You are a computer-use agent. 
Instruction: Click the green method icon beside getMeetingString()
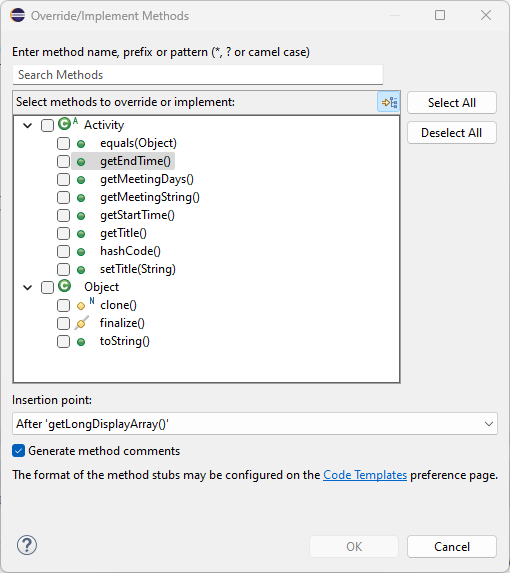tap(81, 198)
